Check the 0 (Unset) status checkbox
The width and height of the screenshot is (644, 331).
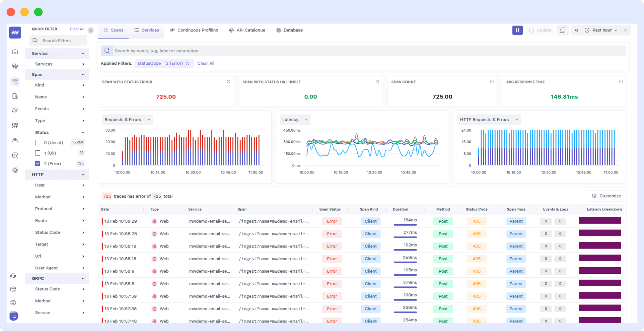[x=38, y=142]
